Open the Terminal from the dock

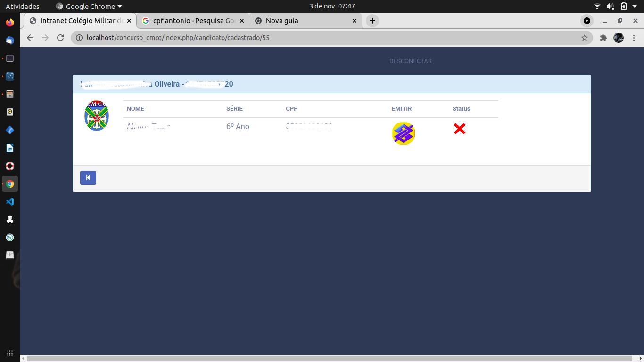pos(10,58)
